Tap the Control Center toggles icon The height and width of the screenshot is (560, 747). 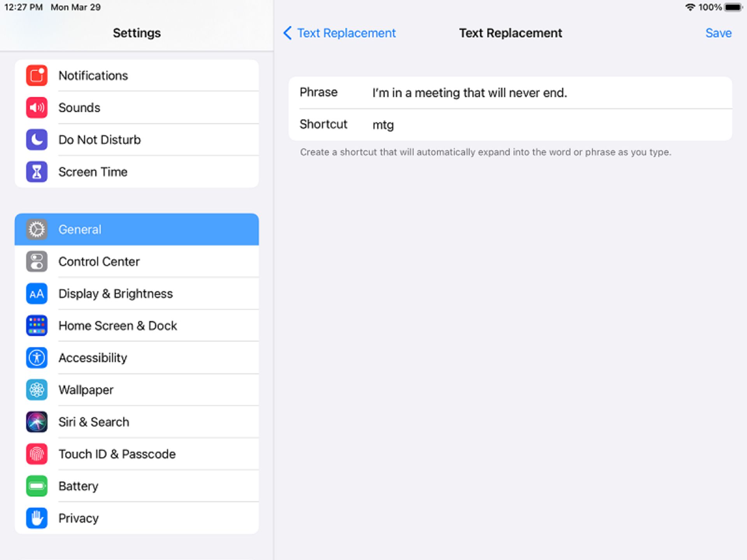(x=37, y=262)
